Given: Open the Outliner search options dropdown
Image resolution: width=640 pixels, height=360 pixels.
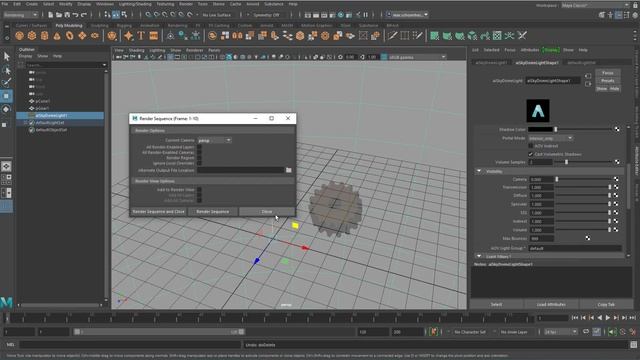Looking at the screenshot, I should coord(104,65).
